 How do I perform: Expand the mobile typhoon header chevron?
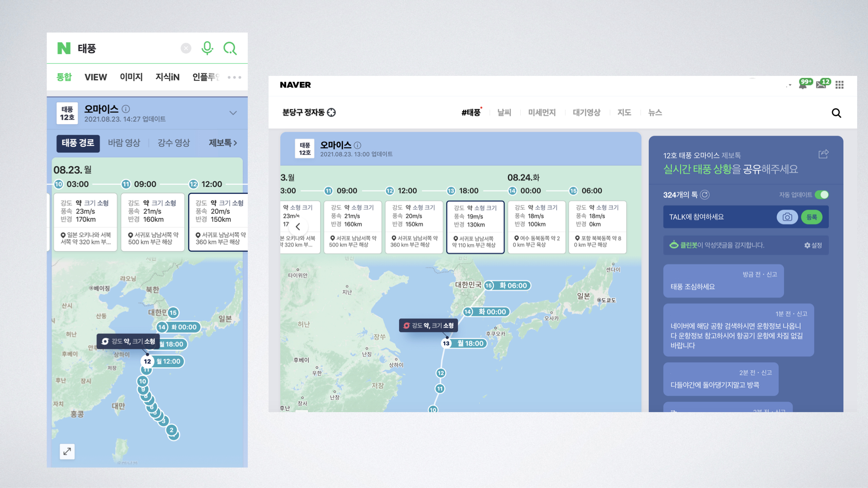233,113
